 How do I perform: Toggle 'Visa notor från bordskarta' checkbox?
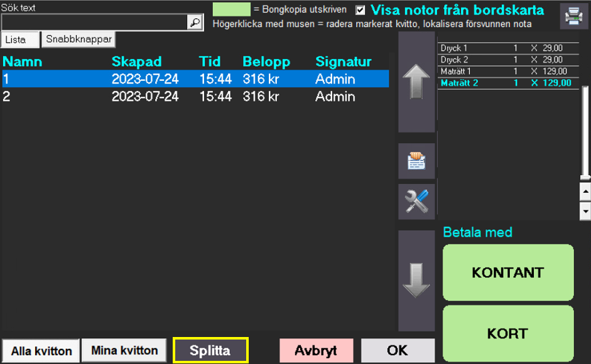(361, 10)
